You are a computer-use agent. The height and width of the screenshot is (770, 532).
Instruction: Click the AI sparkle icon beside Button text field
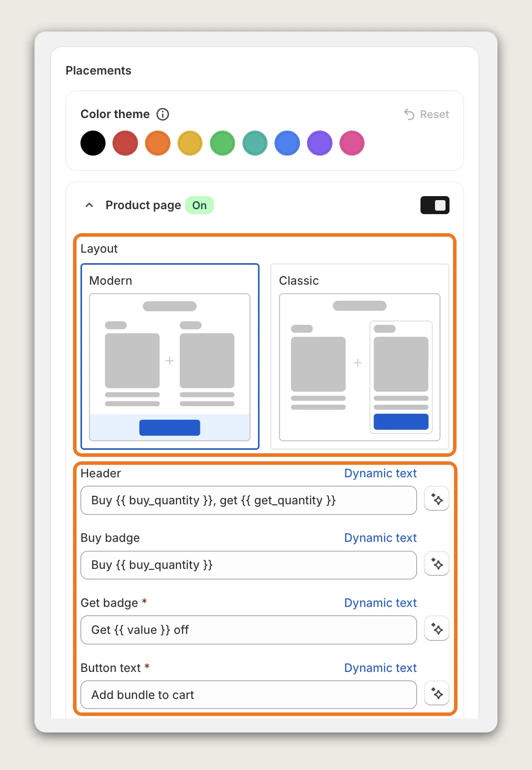click(437, 694)
